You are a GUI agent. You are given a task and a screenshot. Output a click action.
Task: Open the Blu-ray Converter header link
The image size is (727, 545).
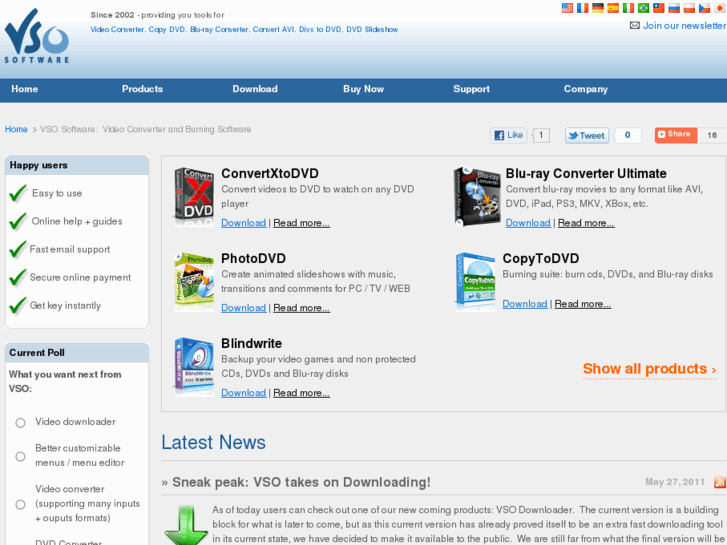219,29
